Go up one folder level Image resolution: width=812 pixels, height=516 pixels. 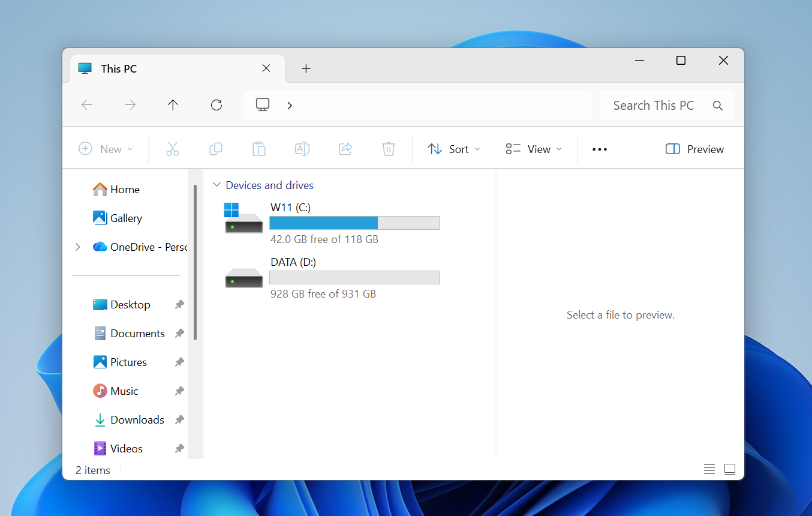(173, 104)
